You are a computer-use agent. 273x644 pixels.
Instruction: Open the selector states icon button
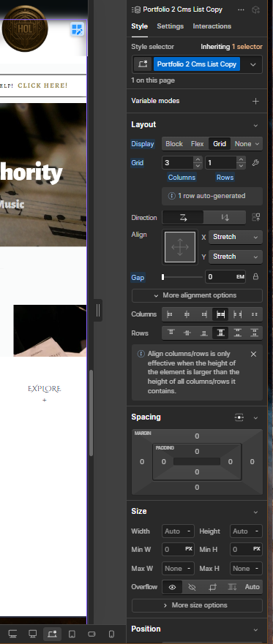tap(143, 64)
